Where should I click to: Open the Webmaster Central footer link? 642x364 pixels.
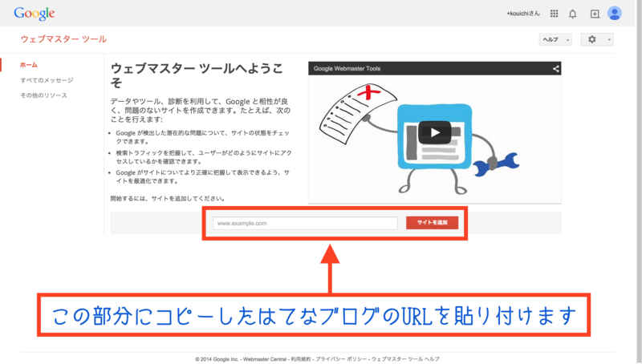click(265, 359)
